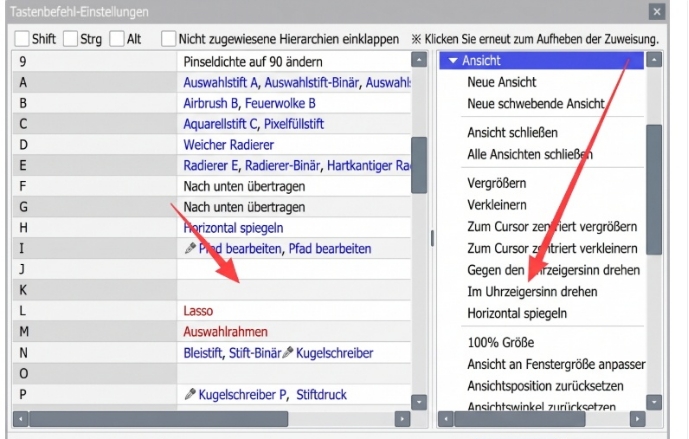Enable the Shift modifier checkbox

22,38
